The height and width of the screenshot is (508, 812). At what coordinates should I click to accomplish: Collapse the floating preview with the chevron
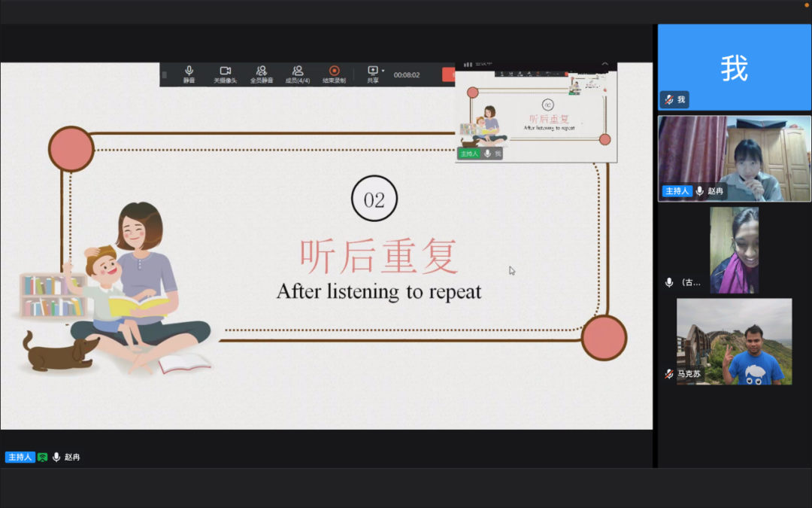tap(604, 65)
